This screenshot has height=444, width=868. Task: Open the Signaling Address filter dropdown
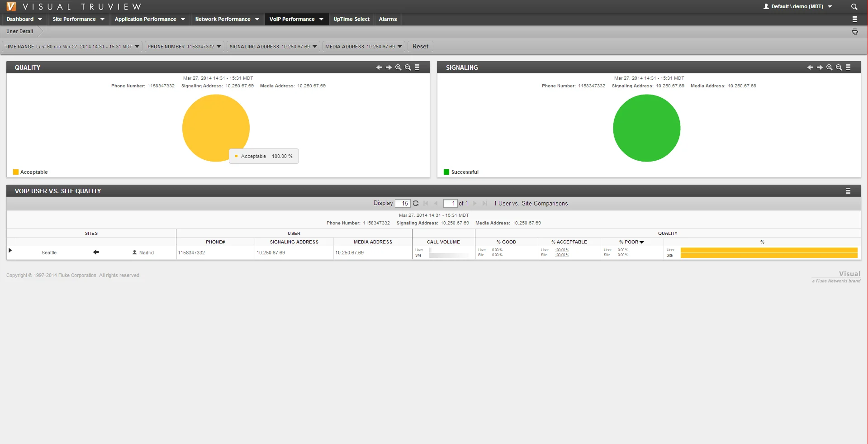tap(273, 47)
